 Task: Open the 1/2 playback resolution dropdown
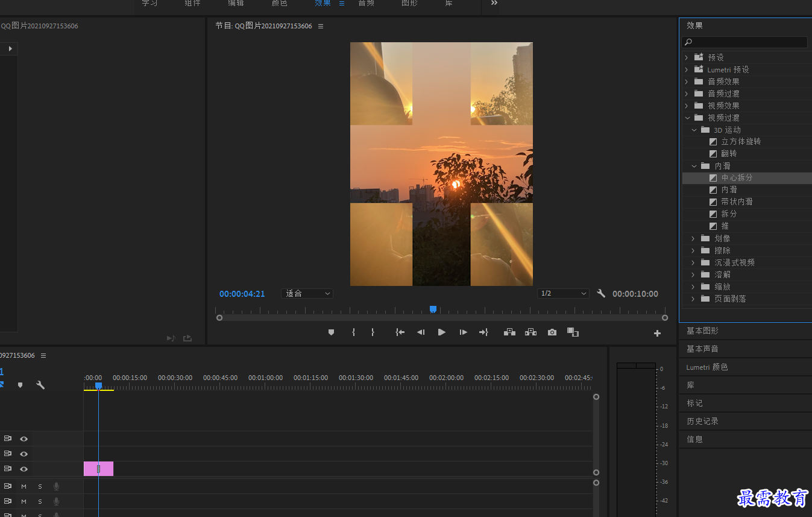click(x=563, y=294)
